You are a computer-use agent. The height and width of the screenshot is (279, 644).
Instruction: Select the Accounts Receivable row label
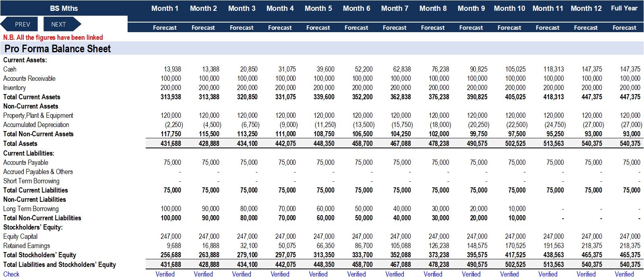[x=29, y=78]
